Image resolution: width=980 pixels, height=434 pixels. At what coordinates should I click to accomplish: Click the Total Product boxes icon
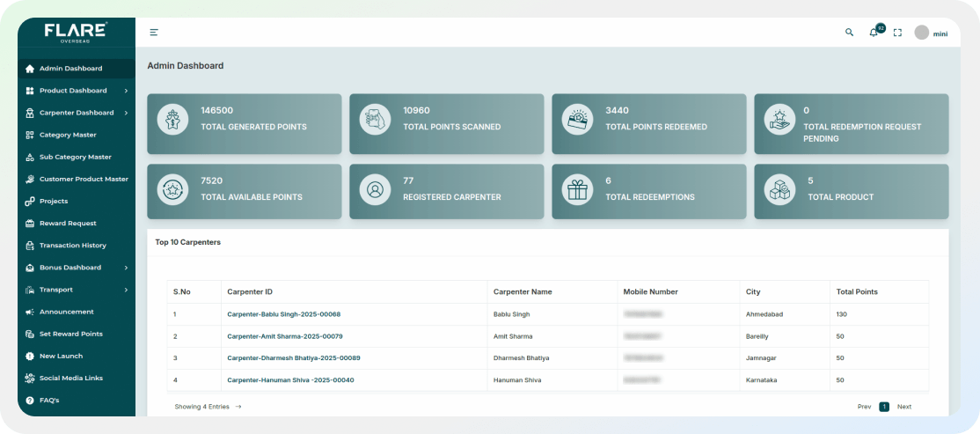(780, 189)
